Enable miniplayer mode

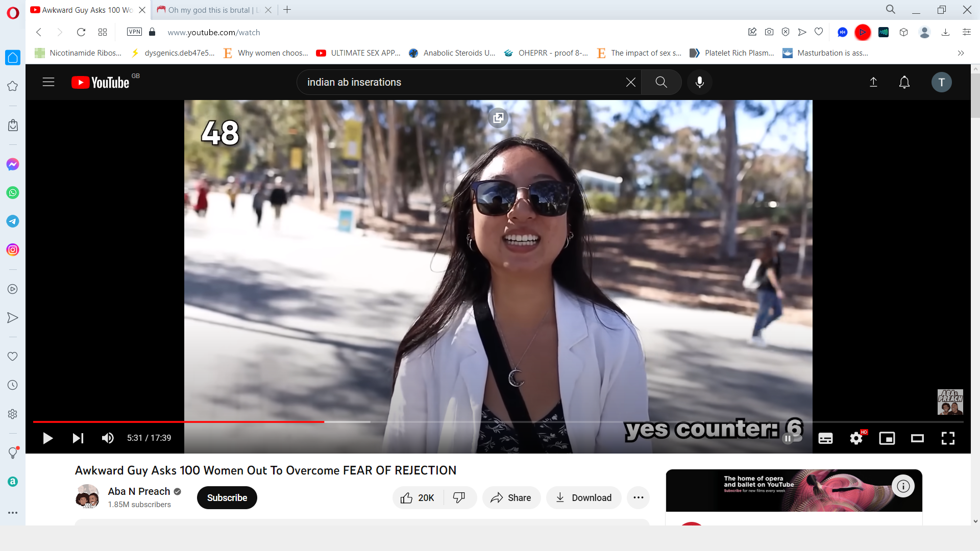(887, 438)
